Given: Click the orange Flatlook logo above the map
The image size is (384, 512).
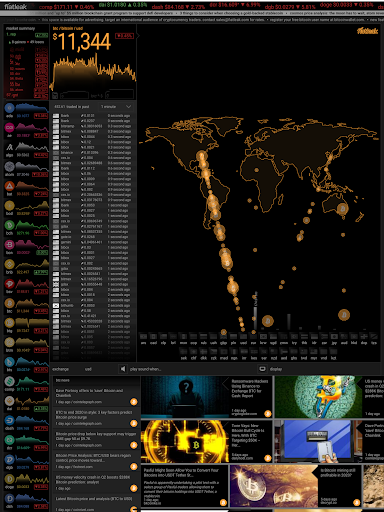Looking at the screenshot, I should 367,31.
